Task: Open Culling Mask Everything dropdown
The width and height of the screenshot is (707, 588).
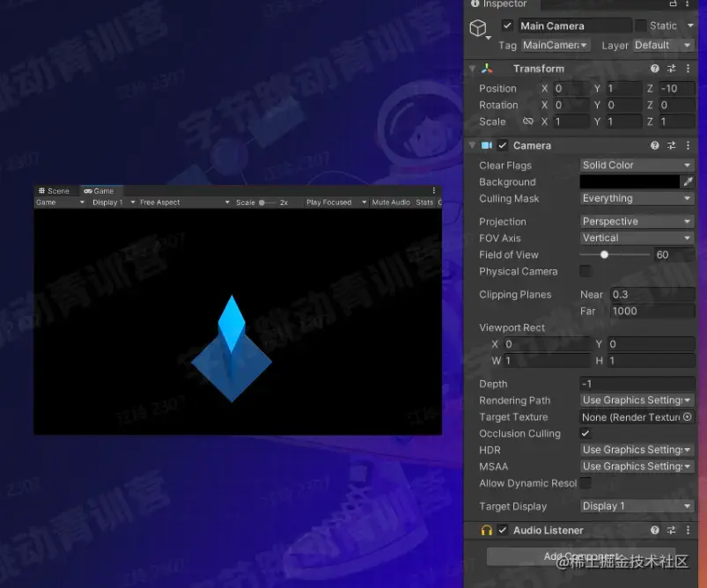Action: pyautogui.click(x=637, y=198)
